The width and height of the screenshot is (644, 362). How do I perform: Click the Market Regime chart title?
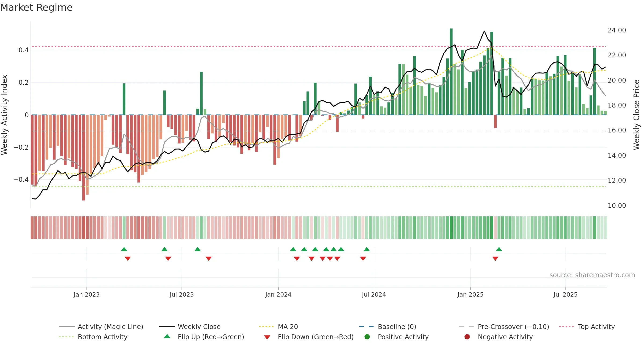click(36, 8)
